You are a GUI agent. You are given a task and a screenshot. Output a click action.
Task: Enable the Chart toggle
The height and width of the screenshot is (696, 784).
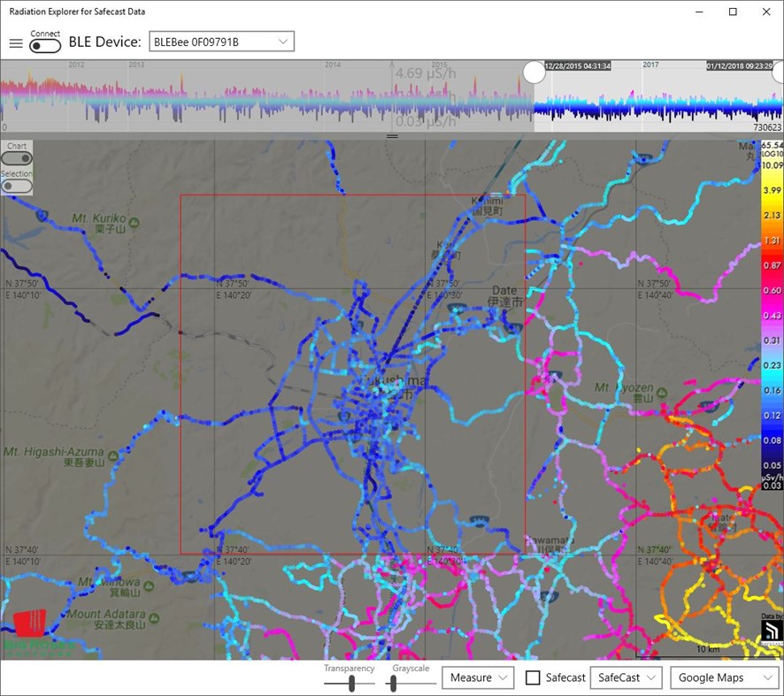[17, 157]
